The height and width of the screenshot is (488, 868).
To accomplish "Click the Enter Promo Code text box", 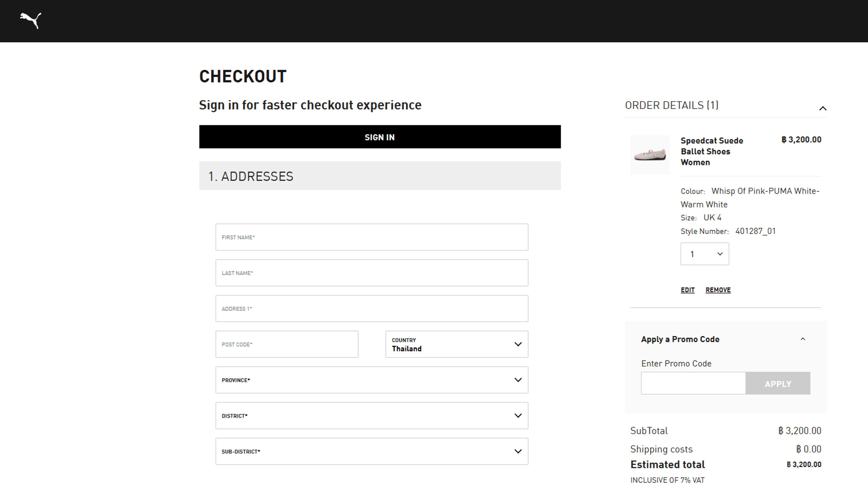I will (x=693, y=383).
